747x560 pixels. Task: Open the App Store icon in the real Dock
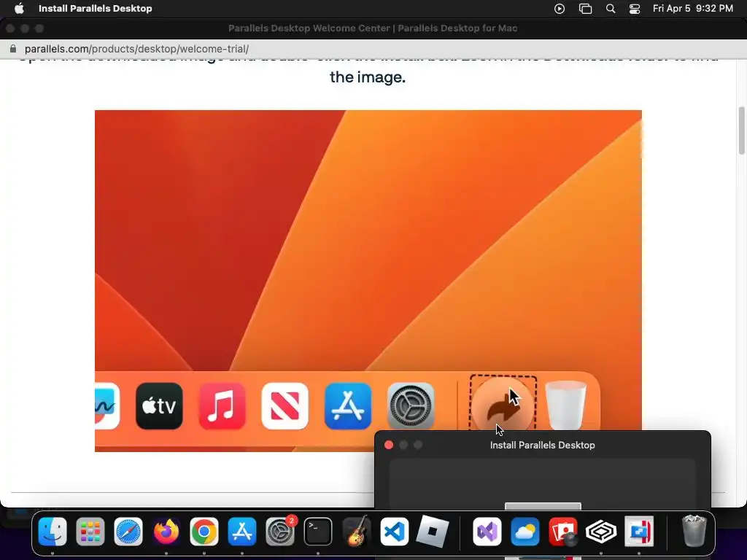[242, 532]
